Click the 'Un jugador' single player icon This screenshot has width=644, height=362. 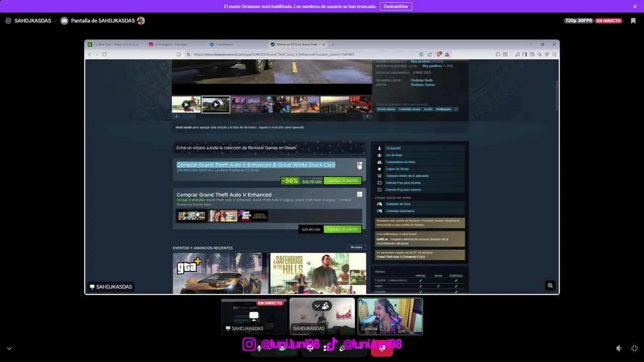[379, 148]
